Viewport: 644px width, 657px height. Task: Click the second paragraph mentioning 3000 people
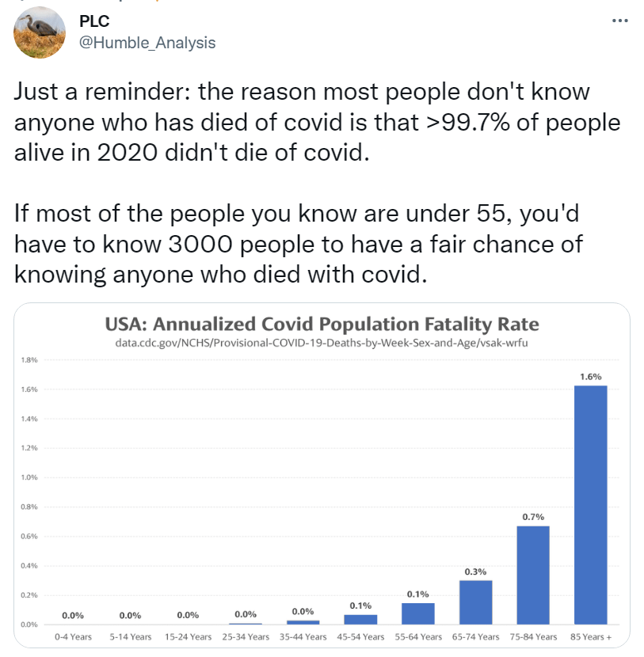pyautogui.click(x=298, y=243)
